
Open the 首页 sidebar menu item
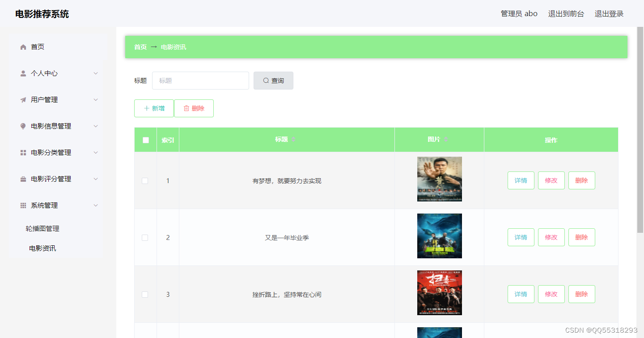pyautogui.click(x=58, y=47)
